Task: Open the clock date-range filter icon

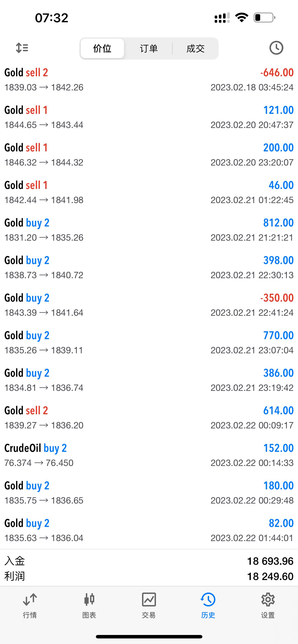Action: tap(276, 48)
